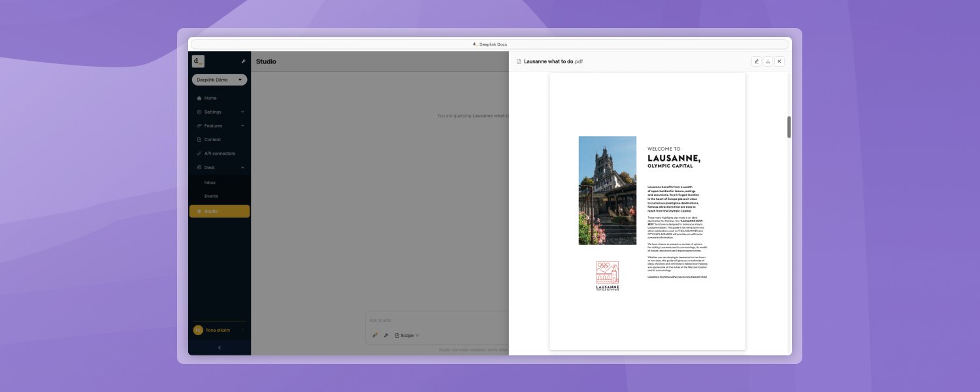The image size is (980, 392).
Task: Click the PDF file icon in the header
Action: [519, 61]
